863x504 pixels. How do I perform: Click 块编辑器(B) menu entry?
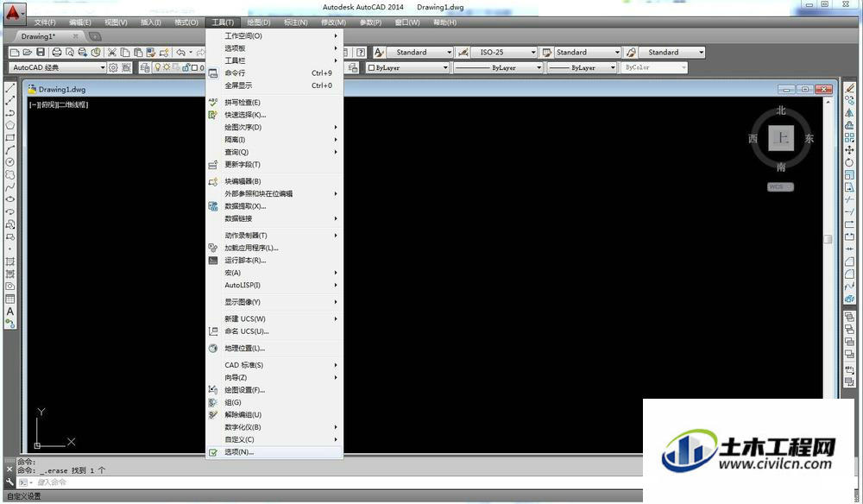274,181
